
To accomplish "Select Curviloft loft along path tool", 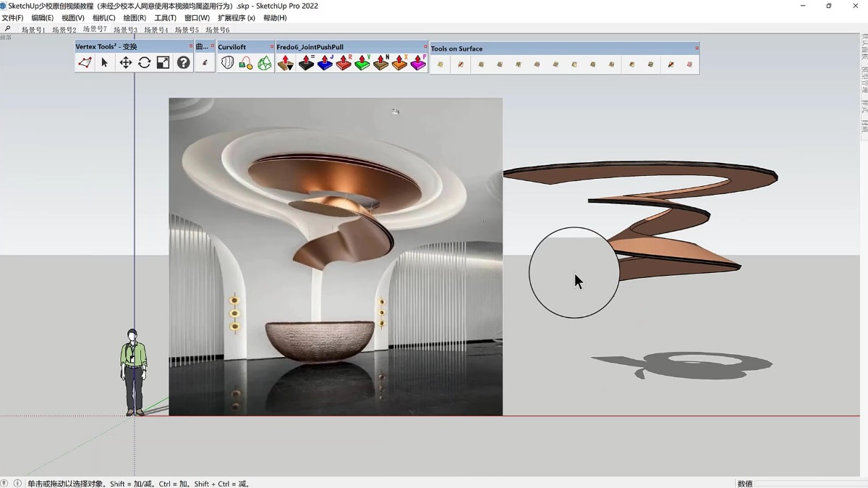I will (246, 63).
